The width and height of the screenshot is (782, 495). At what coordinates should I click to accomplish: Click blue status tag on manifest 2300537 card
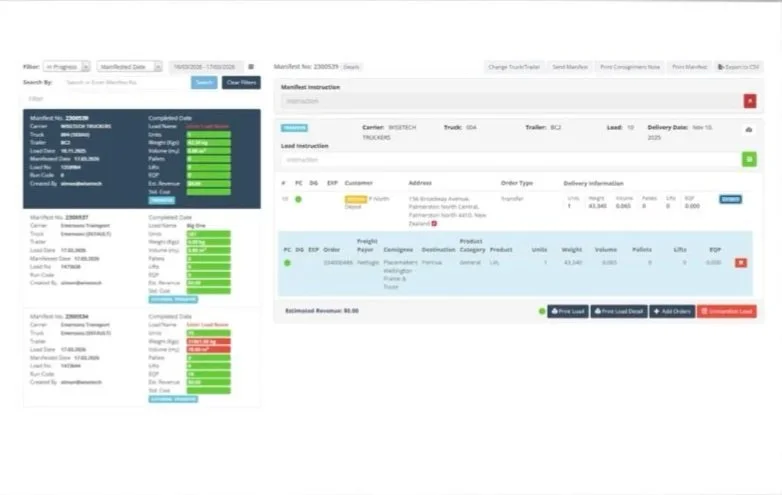tap(173, 300)
